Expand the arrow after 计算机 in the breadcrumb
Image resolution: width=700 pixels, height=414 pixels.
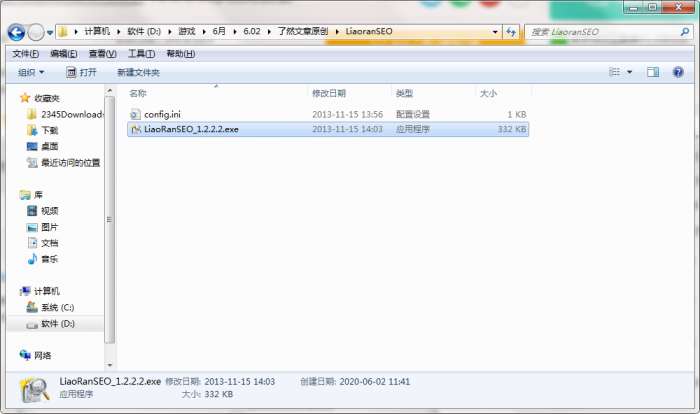point(119,32)
